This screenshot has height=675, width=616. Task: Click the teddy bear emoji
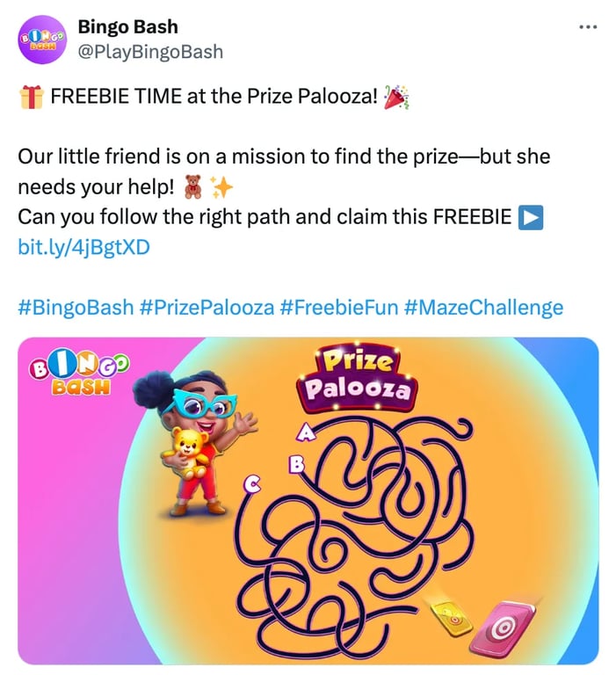193,187
